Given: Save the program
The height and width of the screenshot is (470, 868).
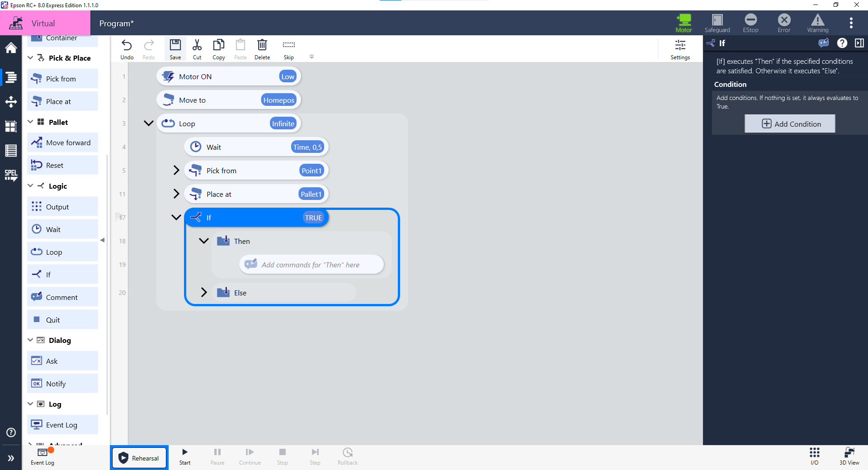Looking at the screenshot, I should 175,49.
